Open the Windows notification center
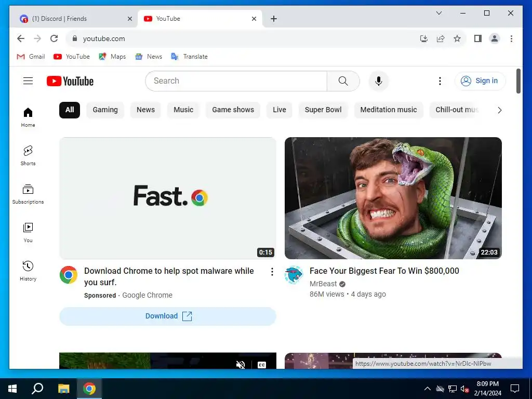The width and height of the screenshot is (532, 399). tap(515, 389)
